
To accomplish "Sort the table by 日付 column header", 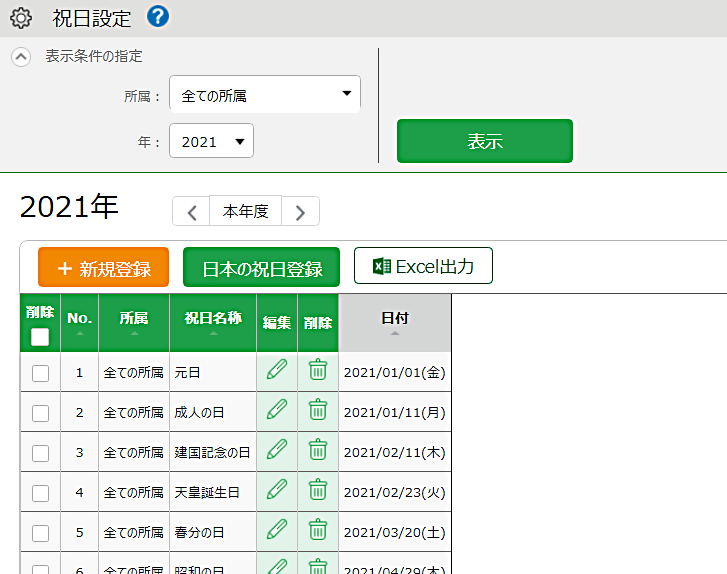I will point(395,323).
